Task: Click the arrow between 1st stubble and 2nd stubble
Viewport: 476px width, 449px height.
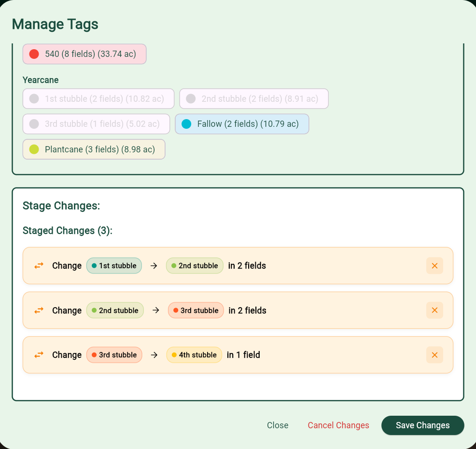Action: click(x=154, y=265)
